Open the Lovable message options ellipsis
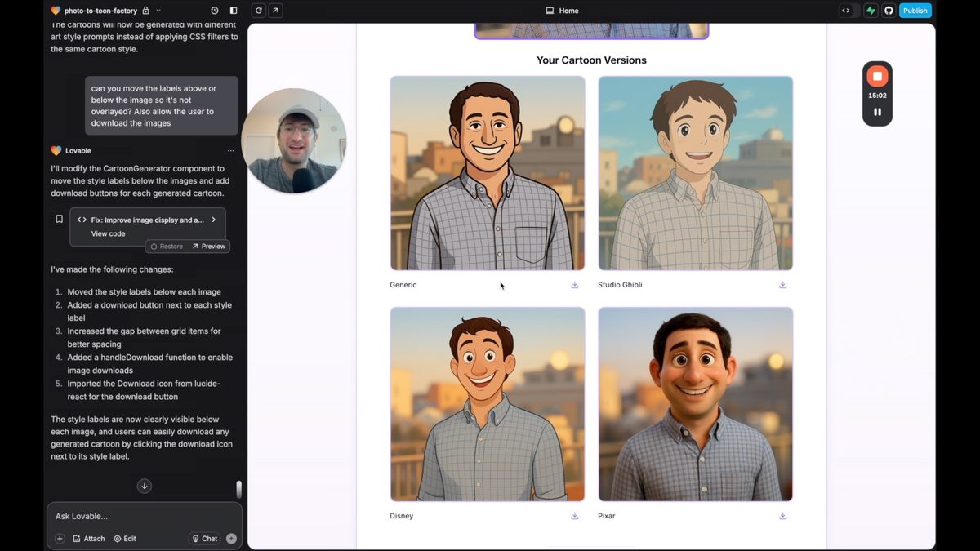This screenshot has height=551, width=980. coord(230,151)
